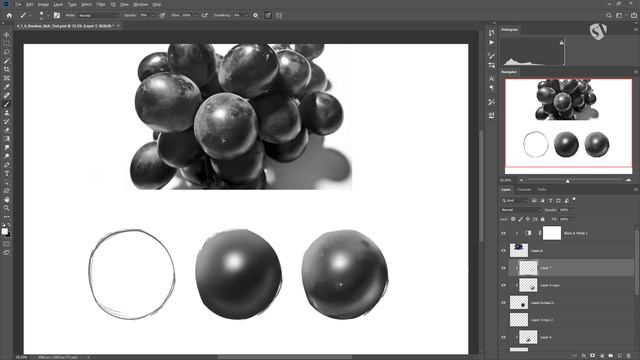Image resolution: width=640 pixels, height=360 pixels.
Task: Open the layer blend mode dropdown
Action: [x=520, y=210]
